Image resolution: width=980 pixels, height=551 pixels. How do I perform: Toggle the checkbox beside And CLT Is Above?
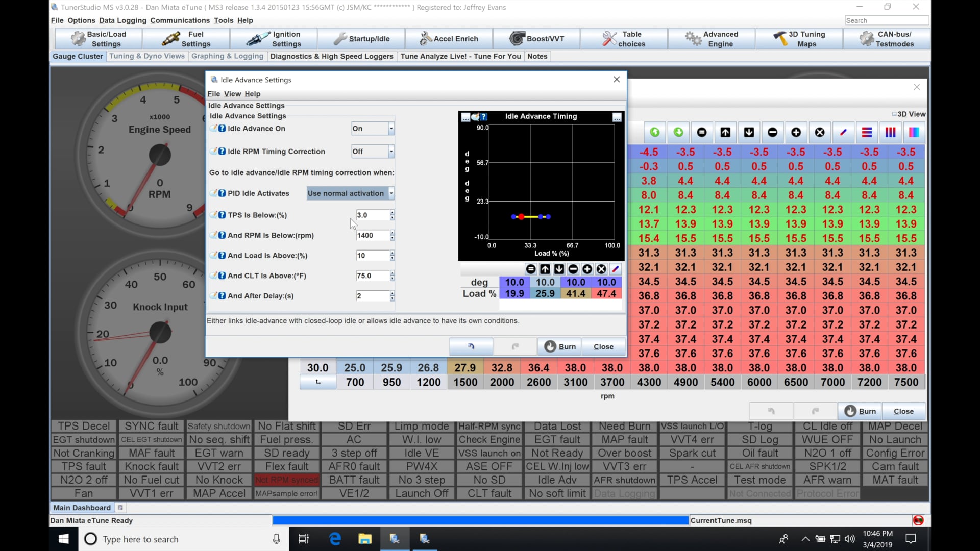click(214, 275)
